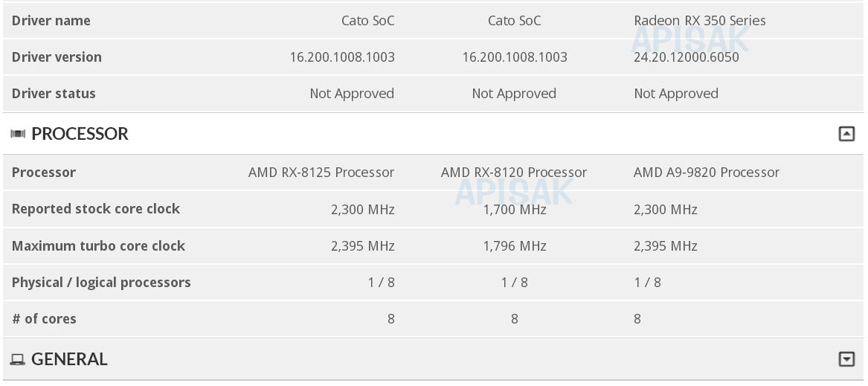
Task: Select the 1,796 MHz turbo clock value
Action: coord(515,246)
